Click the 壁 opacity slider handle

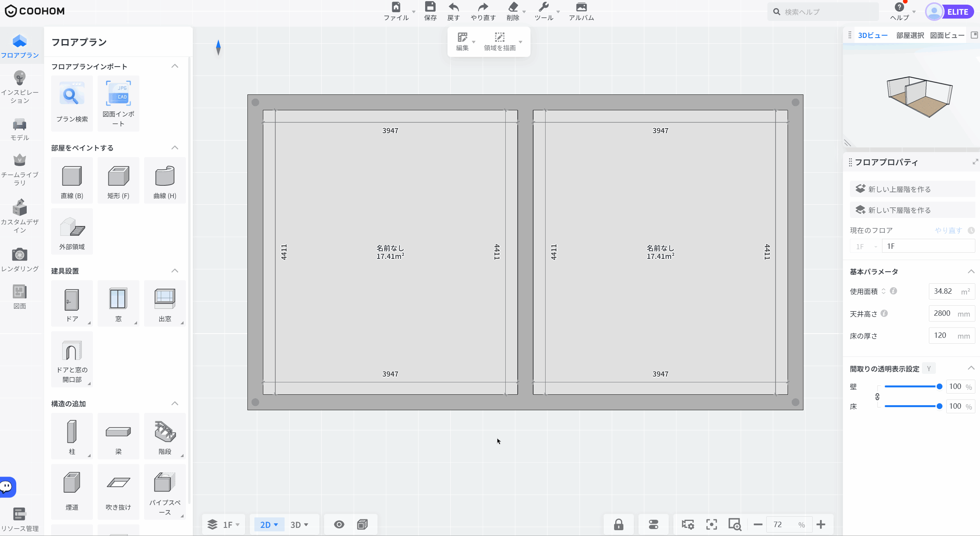939,387
